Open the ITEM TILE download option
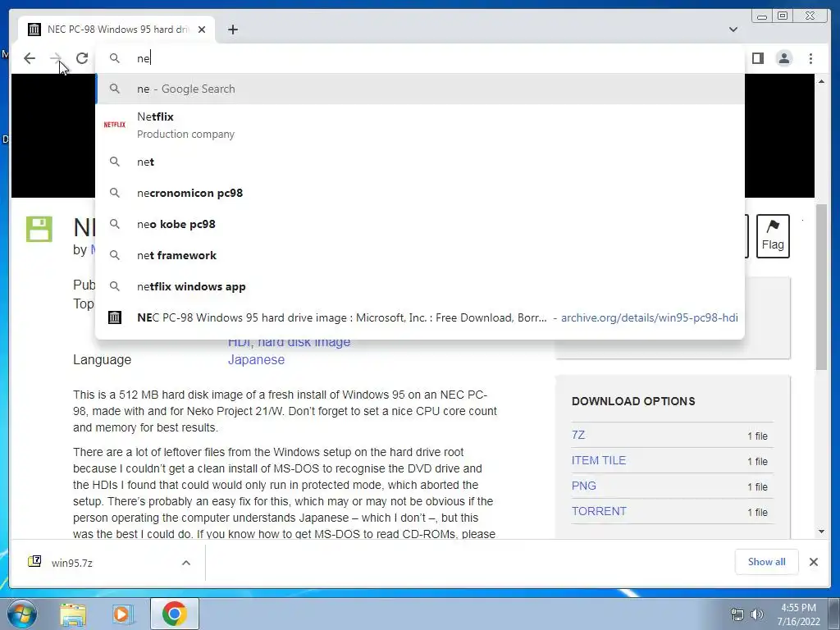Screen dimensions: 840x630 click(x=598, y=460)
